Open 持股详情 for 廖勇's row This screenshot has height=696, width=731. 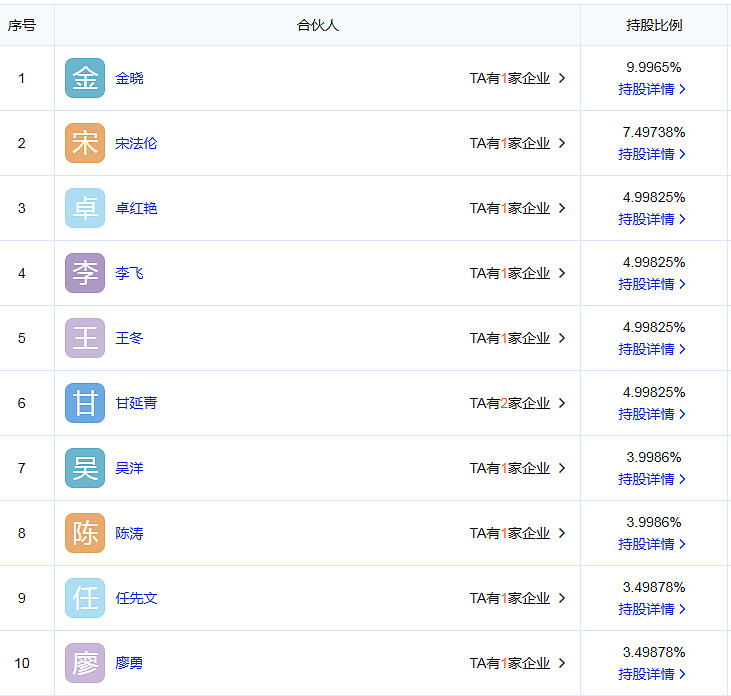[652, 674]
